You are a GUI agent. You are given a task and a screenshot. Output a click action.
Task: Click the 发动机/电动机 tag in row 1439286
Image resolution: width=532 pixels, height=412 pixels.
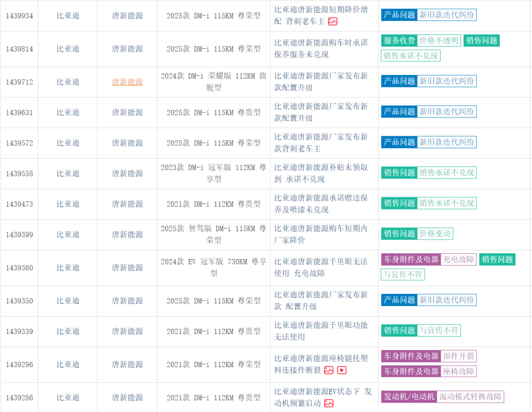(x=409, y=396)
